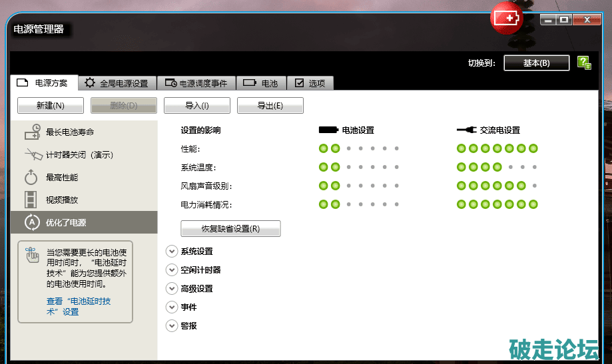612x364 pixels.
Task: Click the green help question mark icon
Action: [x=584, y=63]
